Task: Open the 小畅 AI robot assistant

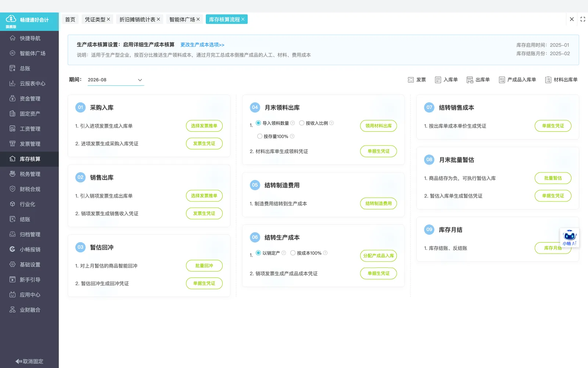Action: click(x=570, y=238)
